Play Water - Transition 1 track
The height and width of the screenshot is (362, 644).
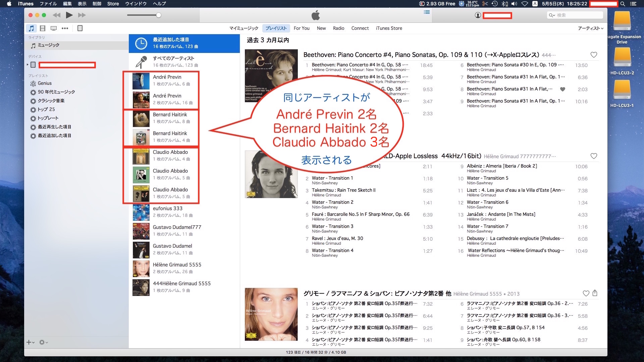click(369, 180)
